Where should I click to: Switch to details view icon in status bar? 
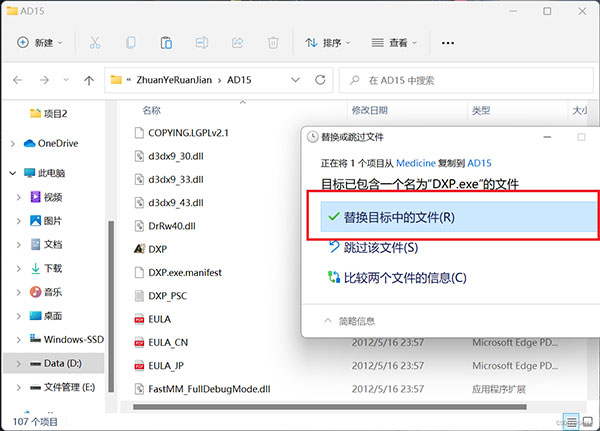tap(571, 422)
